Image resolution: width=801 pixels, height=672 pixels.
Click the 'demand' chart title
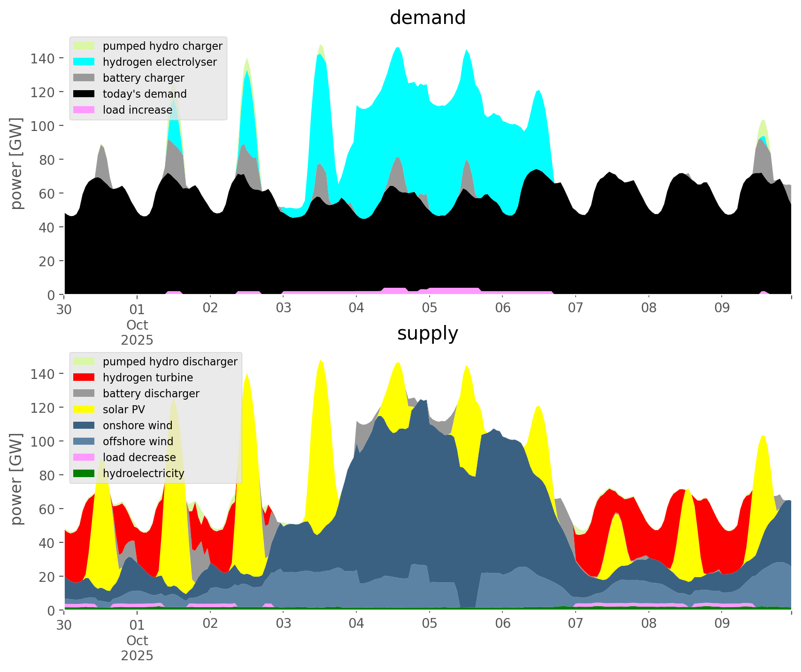tap(427, 18)
